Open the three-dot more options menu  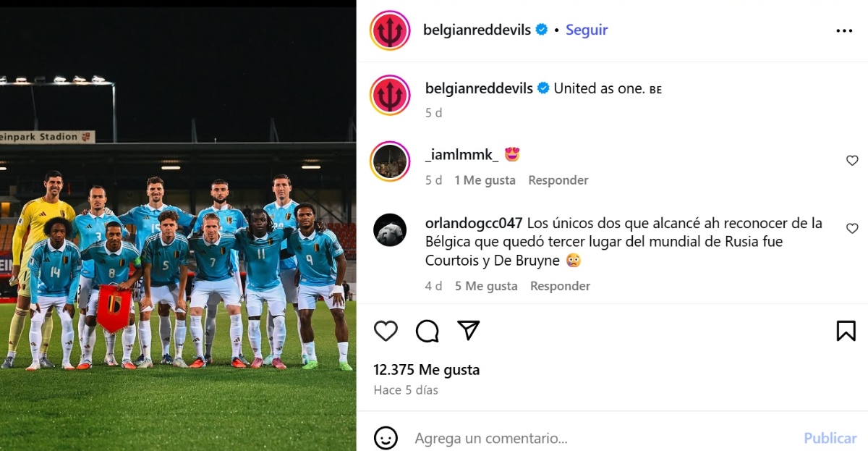coord(844,30)
